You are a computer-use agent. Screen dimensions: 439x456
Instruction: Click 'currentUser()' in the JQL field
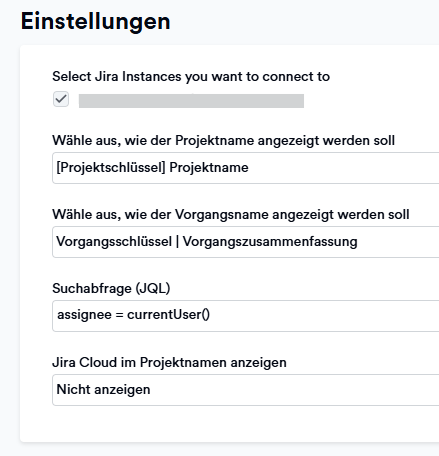(x=168, y=315)
